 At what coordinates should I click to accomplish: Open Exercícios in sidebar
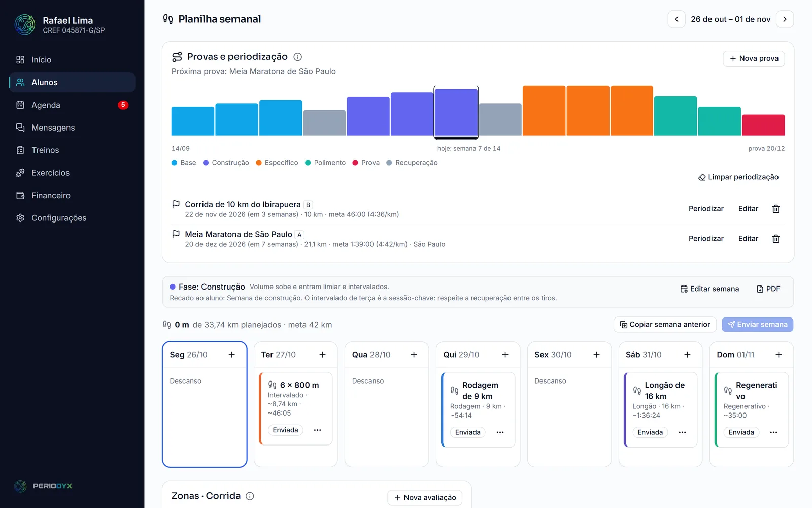pos(72,173)
